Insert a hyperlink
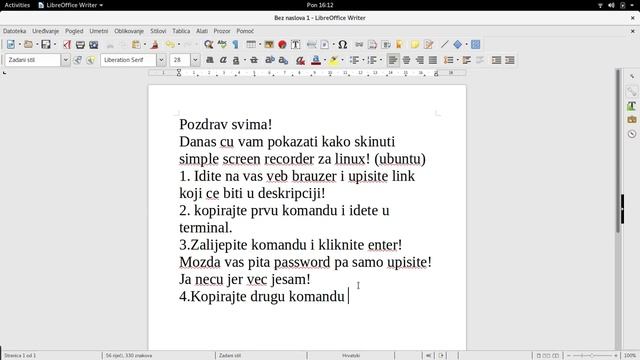The height and width of the screenshot is (360, 640). click(x=359, y=44)
